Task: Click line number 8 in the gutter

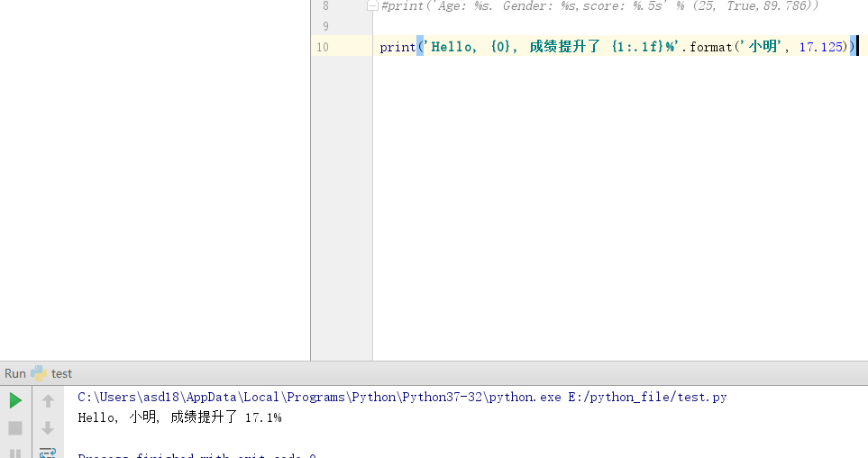Action: tap(325, 6)
